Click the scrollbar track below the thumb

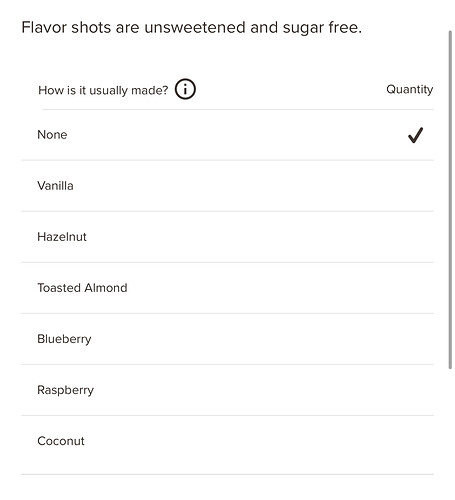450,433
